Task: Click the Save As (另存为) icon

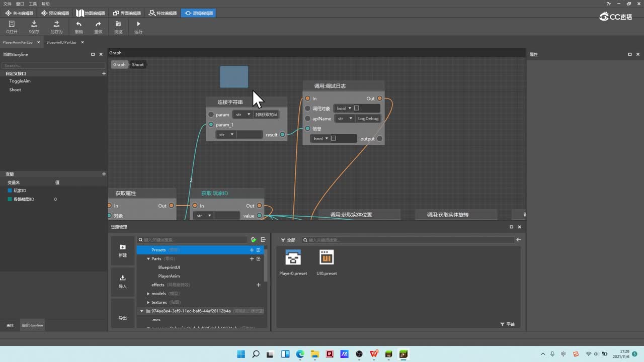Action: click(x=56, y=24)
